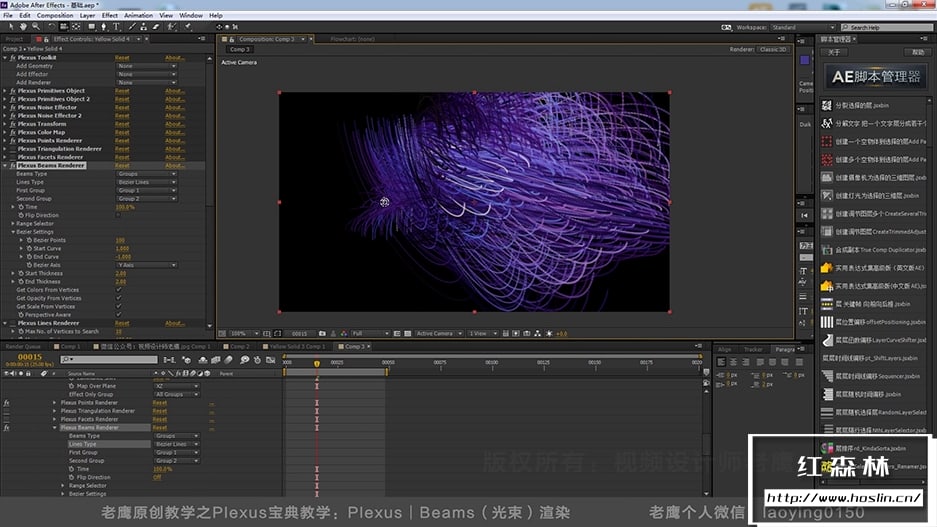
Task: Select the Rotation tool
Action: tap(51, 27)
